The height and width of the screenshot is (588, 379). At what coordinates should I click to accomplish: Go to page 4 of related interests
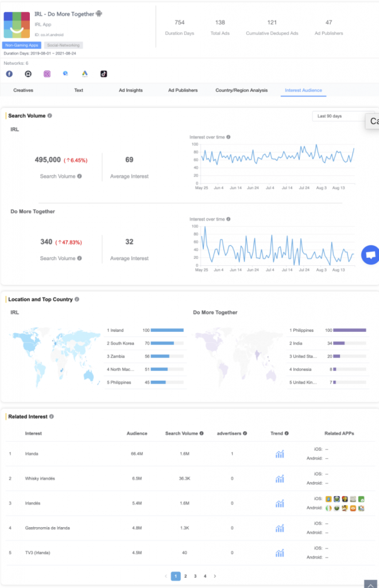point(205,577)
